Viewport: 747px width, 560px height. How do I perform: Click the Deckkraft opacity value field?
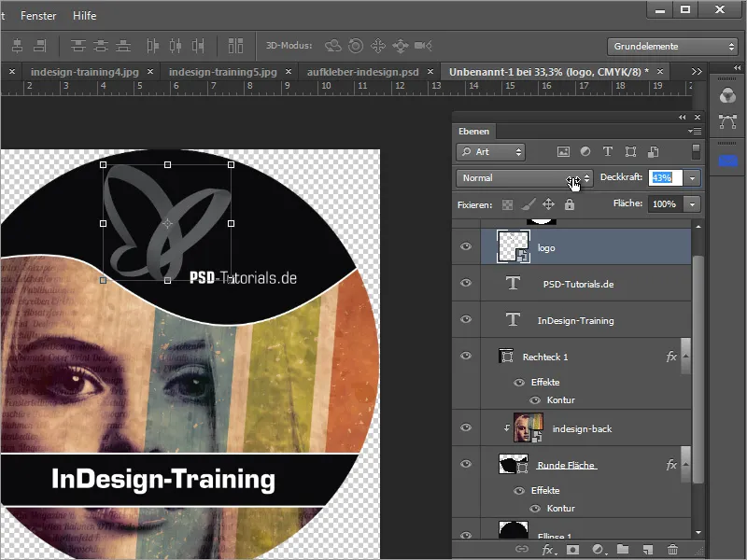click(x=666, y=178)
